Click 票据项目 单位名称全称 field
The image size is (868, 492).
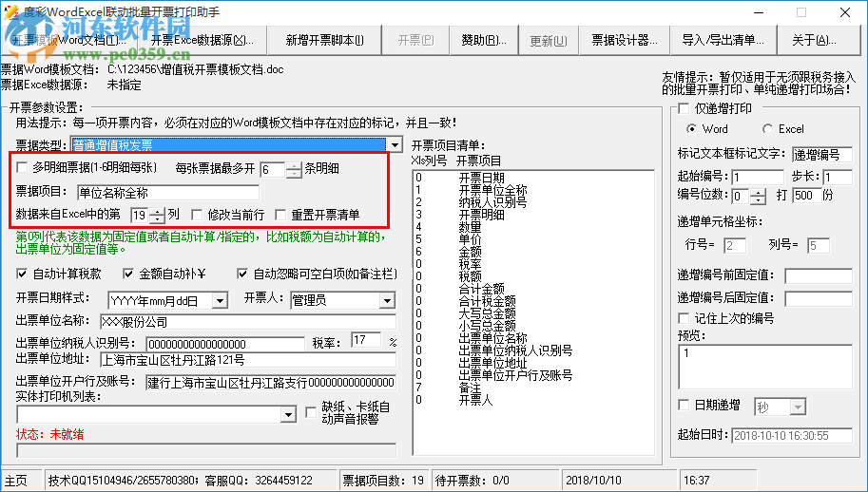coord(168,193)
